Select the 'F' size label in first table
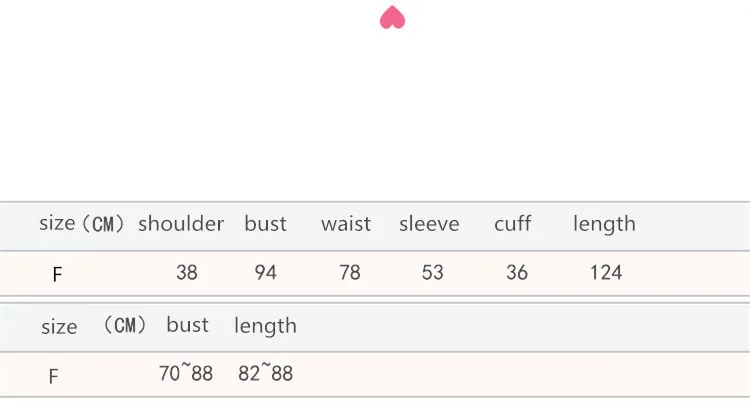 click(57, 275)
